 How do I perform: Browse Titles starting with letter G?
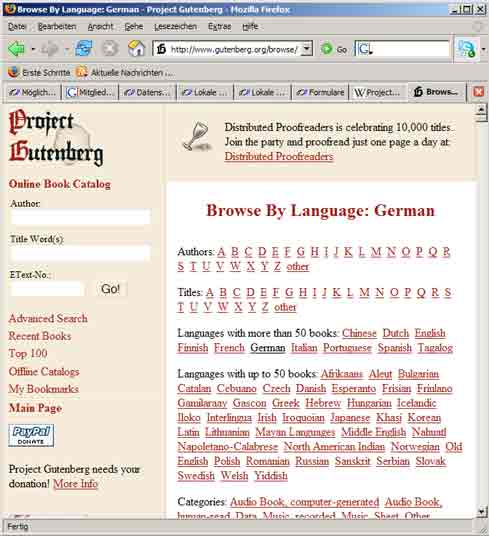point(289,293)
